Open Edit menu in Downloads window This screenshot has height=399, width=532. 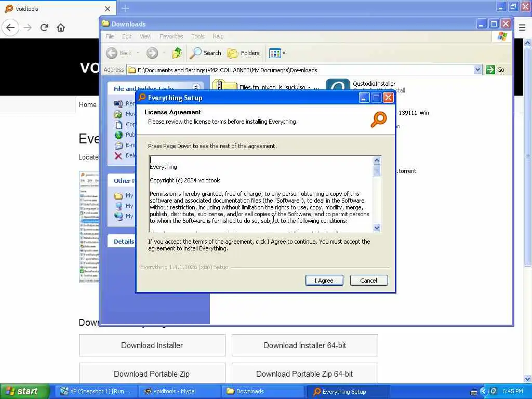[127, 36]
